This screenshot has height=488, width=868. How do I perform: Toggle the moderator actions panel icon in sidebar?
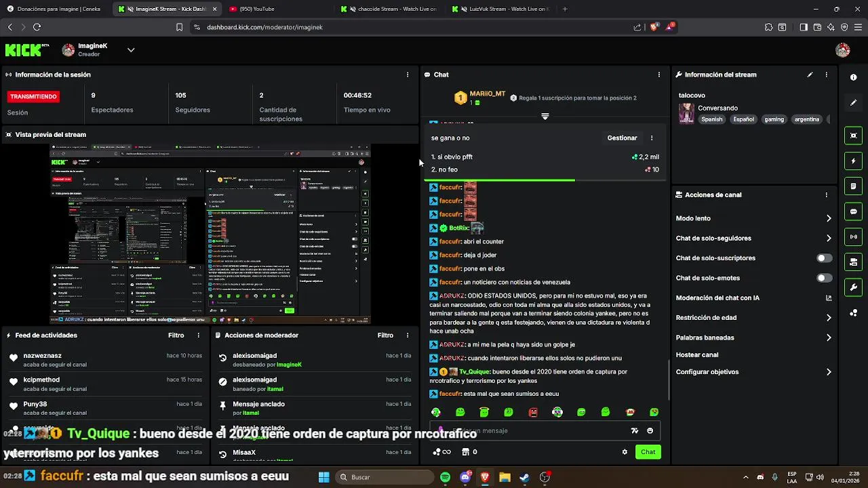[854, 262]
